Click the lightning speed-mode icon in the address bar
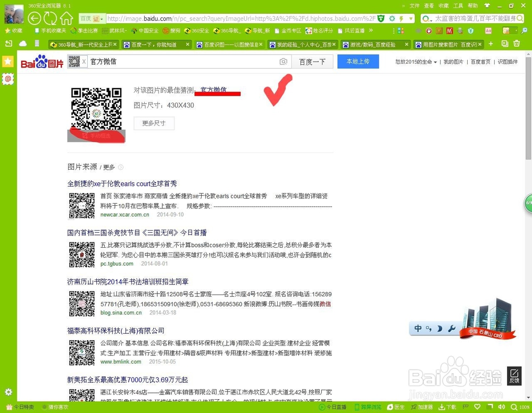 coord(401,19)
